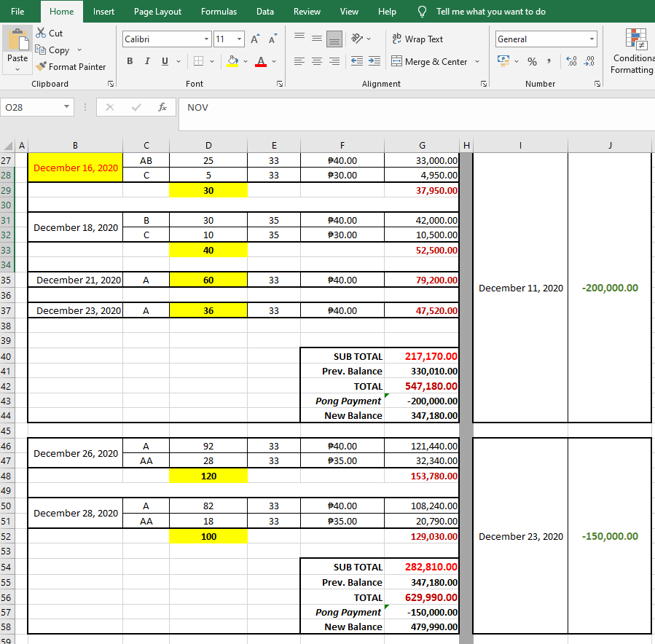
Task: Select all cells via corner triangle
Action: pyautogui.click(x=7, y=146)
